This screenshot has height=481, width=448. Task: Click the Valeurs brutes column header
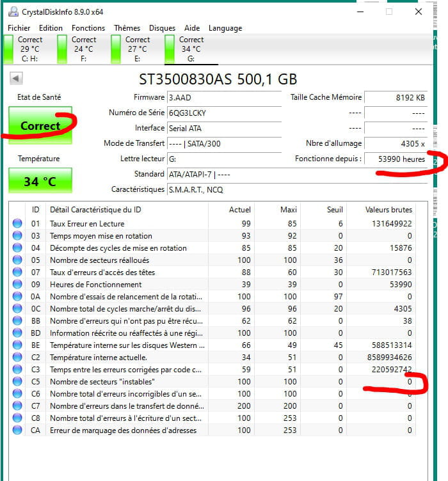click(x=388, y=210)
